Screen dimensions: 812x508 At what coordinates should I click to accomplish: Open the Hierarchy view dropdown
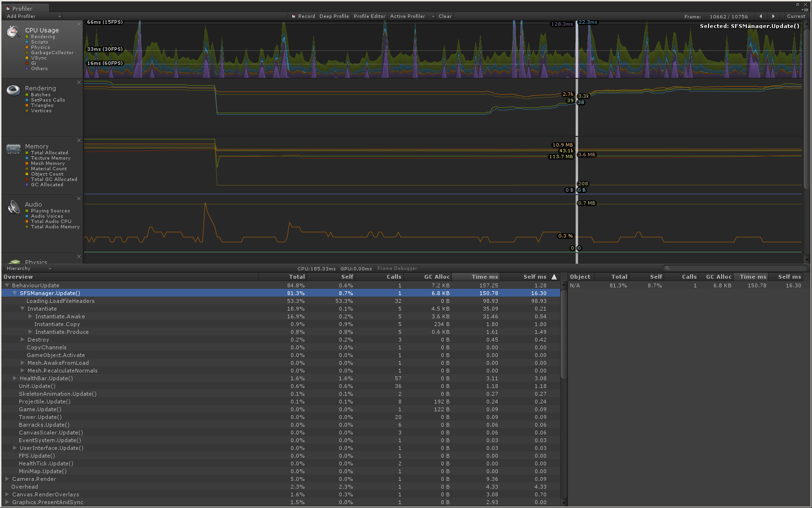click(29, 269)
